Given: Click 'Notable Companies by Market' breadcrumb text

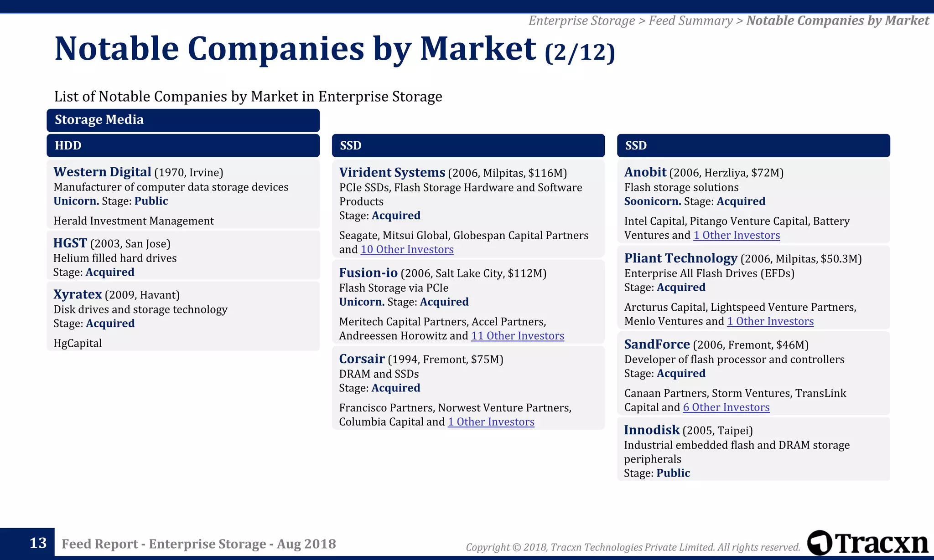Looking at the screenshot, I should coord(837,21).
